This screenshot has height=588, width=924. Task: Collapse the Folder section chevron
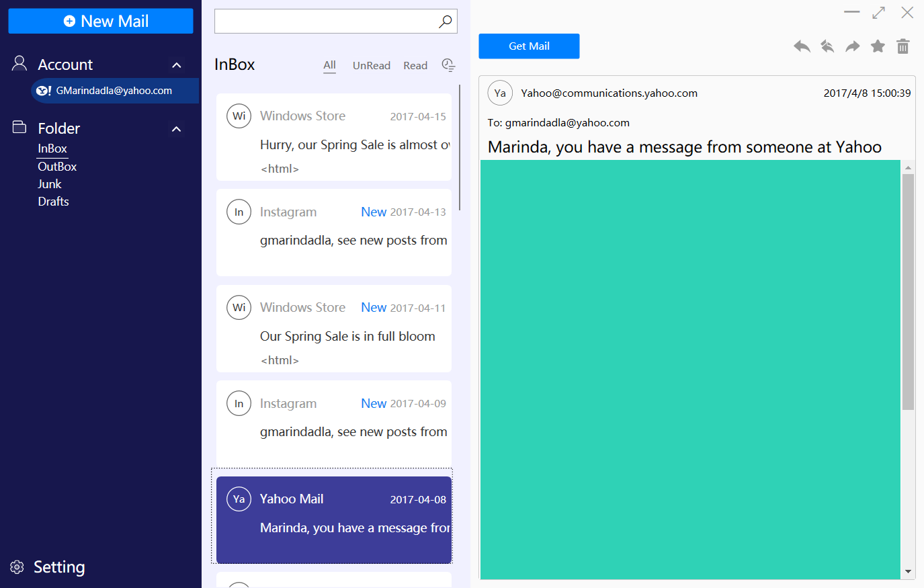tap(177, 129)
